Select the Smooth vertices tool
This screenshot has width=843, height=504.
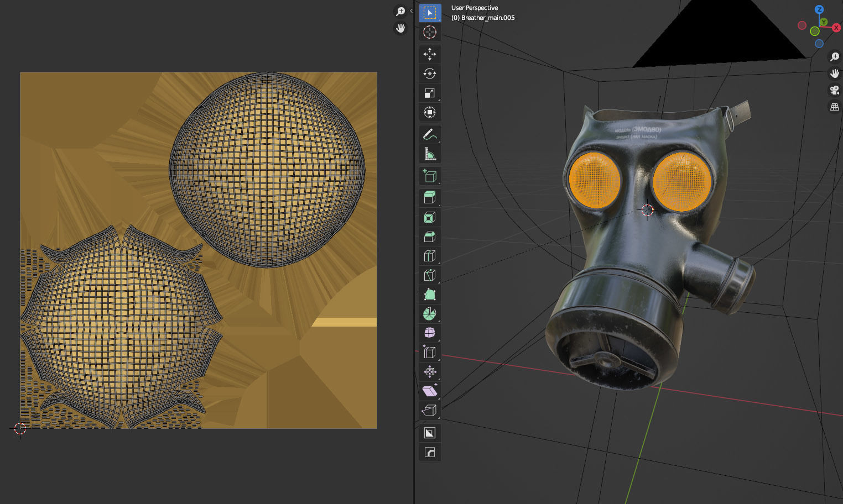[x=430, y=333]
